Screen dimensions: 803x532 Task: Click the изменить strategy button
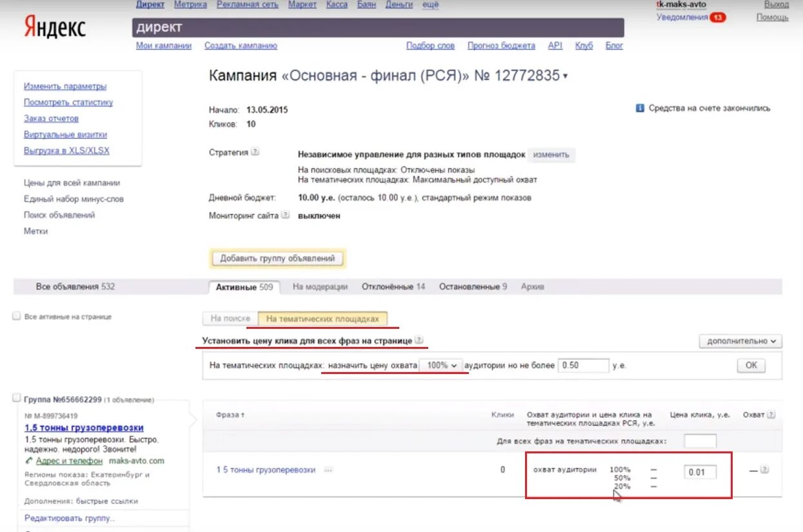(551, 155)
